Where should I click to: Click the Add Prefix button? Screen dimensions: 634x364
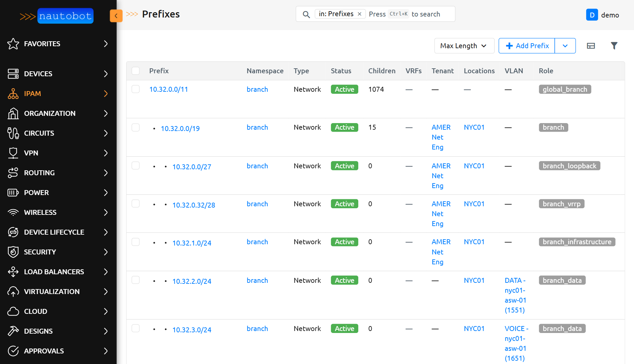[527, 46]
